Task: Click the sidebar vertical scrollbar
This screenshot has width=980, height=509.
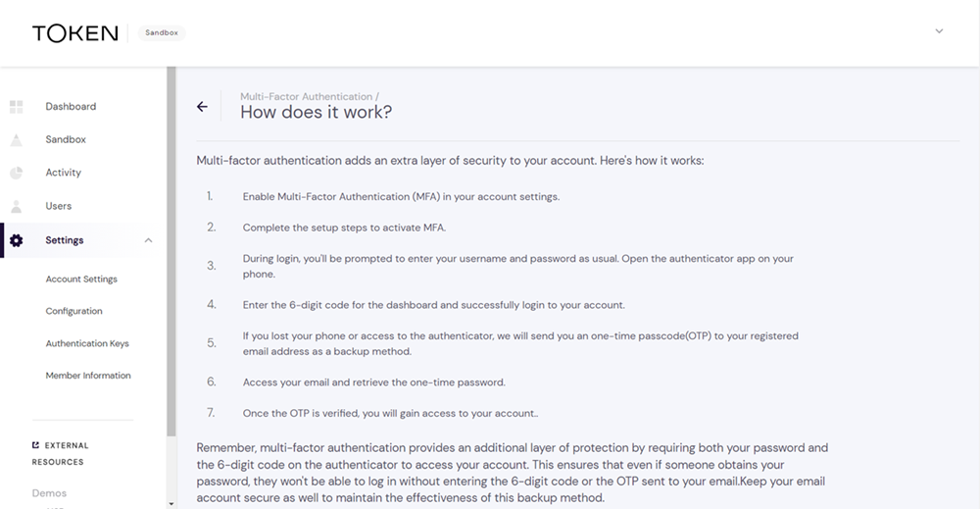Action: [171, 245]
